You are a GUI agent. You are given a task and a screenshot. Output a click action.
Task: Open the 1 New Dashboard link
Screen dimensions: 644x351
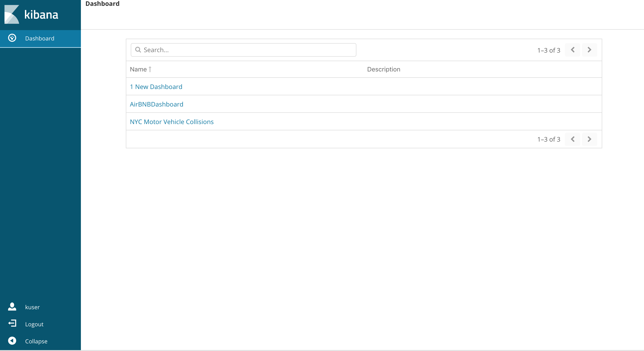coord(156,87)
